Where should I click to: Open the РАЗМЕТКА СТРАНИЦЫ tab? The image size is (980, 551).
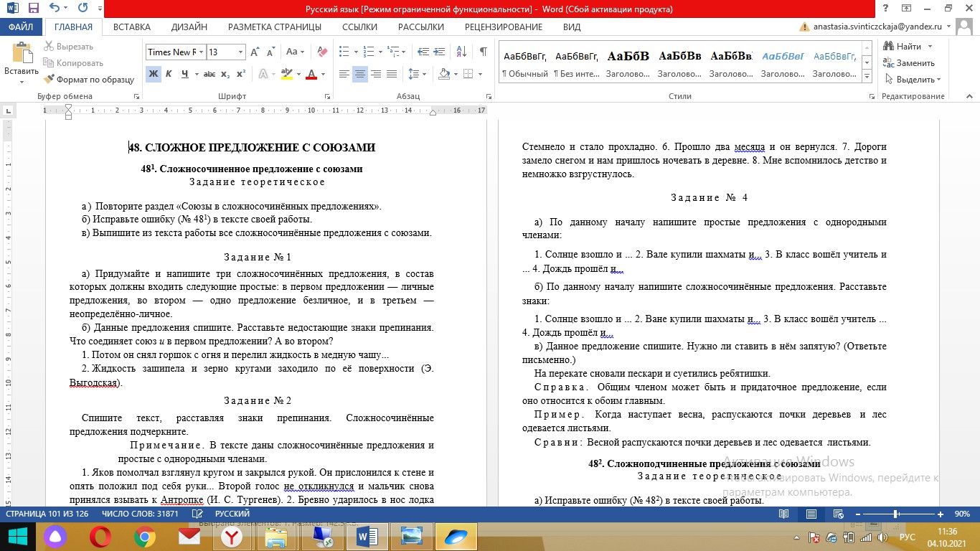tap(275, 27)
